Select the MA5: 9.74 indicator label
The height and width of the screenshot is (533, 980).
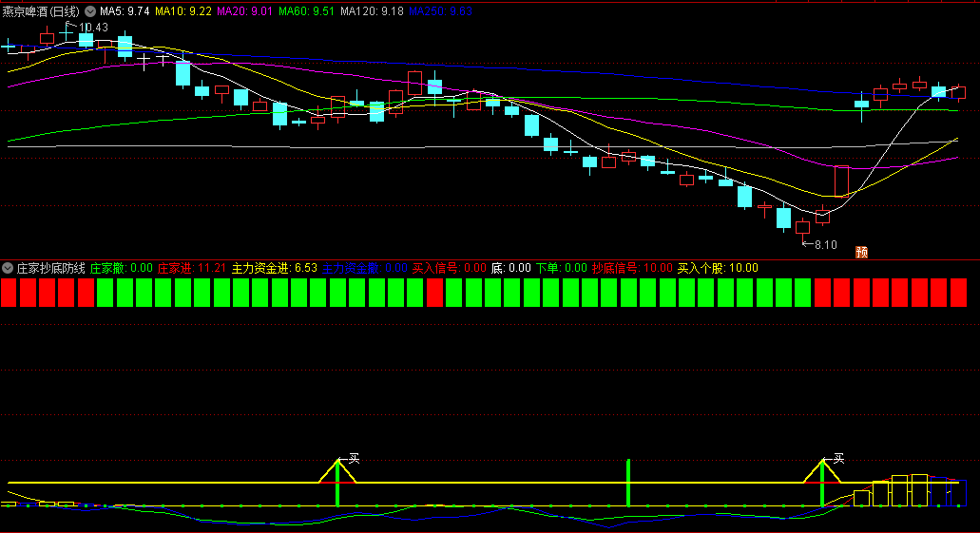click(125, 11)
